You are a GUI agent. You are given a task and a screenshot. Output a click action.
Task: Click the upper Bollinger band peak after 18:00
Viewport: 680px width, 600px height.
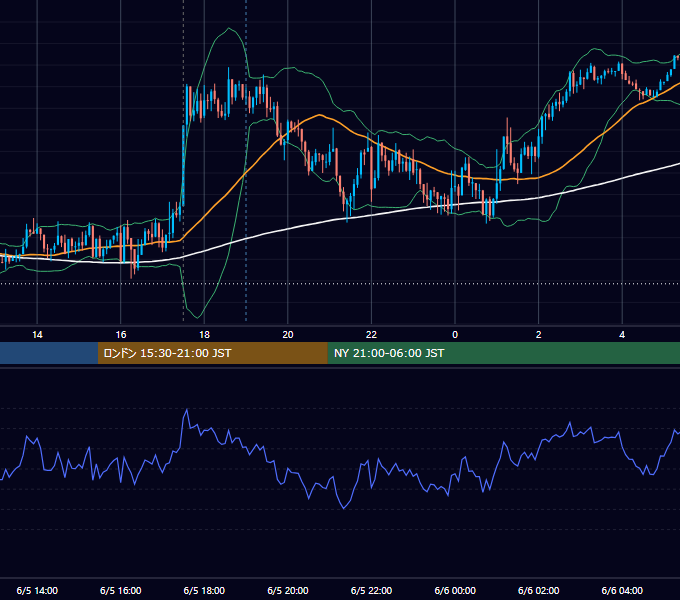pos(229,29)
